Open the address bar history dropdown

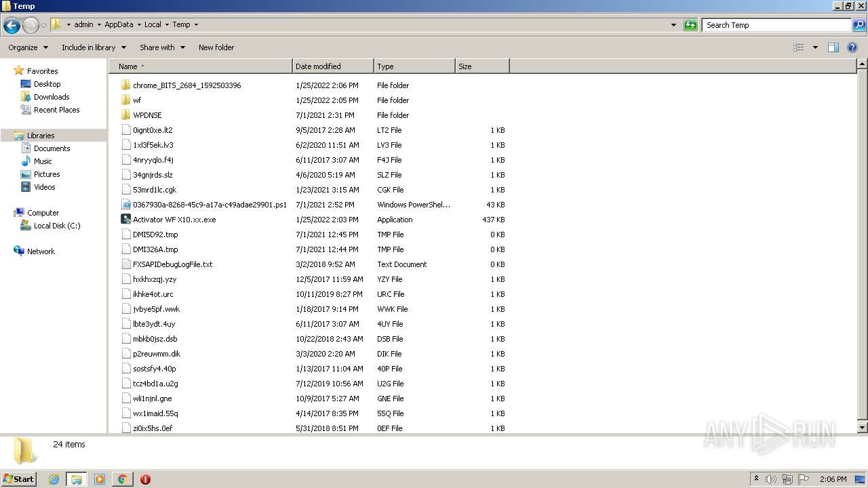coord(673,25)
